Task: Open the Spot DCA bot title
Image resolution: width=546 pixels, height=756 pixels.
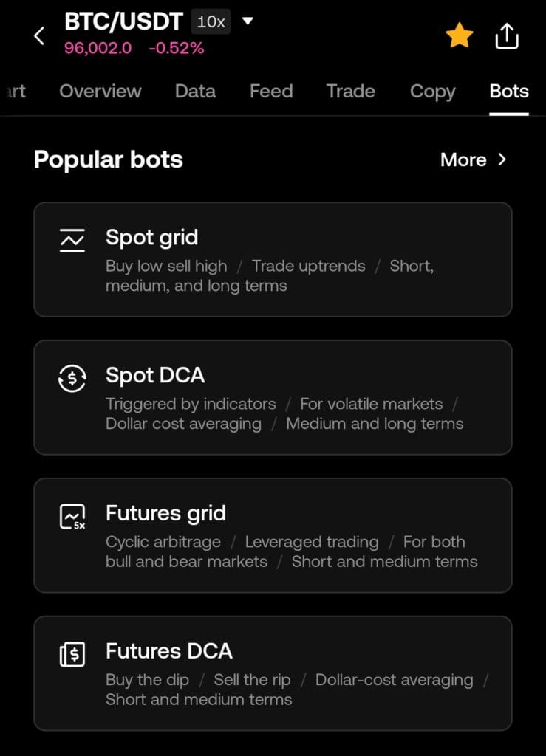Action: coord(155,375)
